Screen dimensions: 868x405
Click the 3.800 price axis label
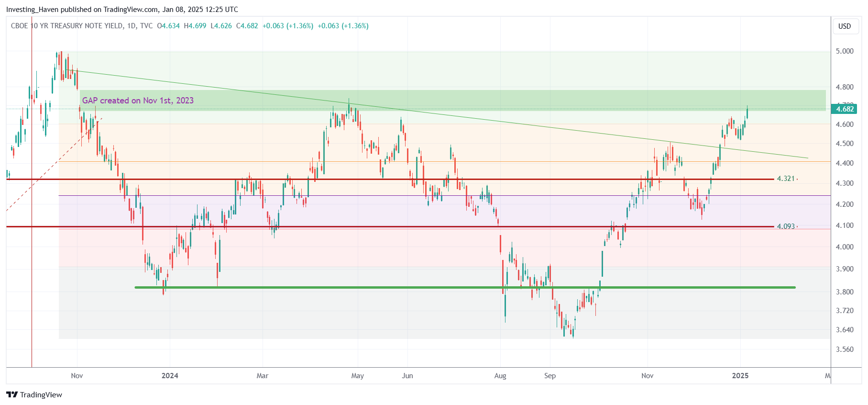point(845,292)
